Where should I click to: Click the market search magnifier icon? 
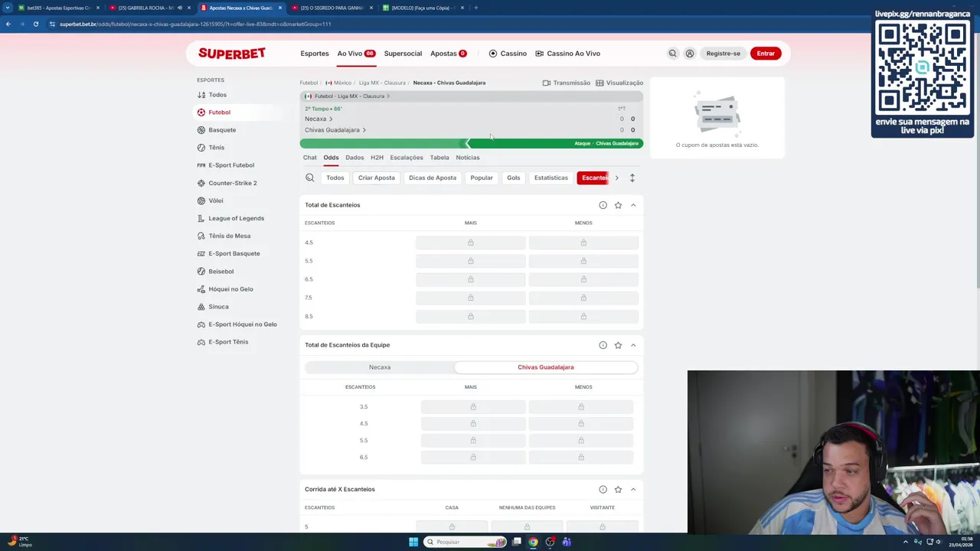click(310, 178)
